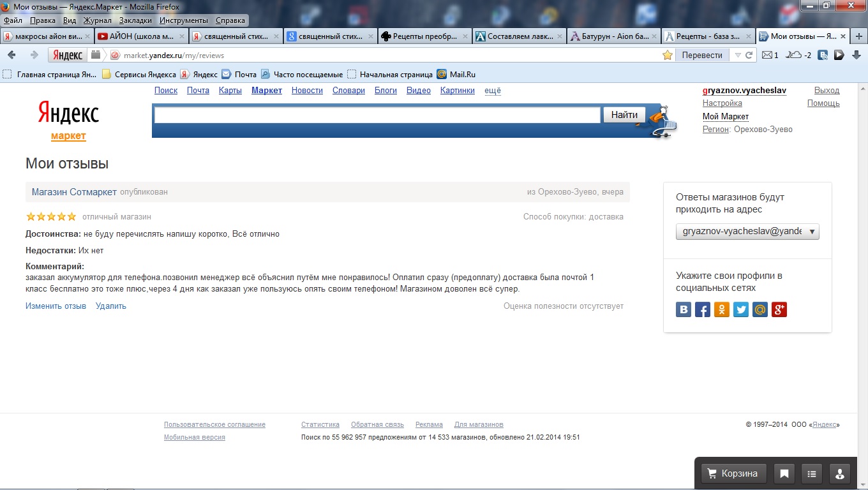Open the Закладки menu
868x490 pixels.
(x=135, y=20)
